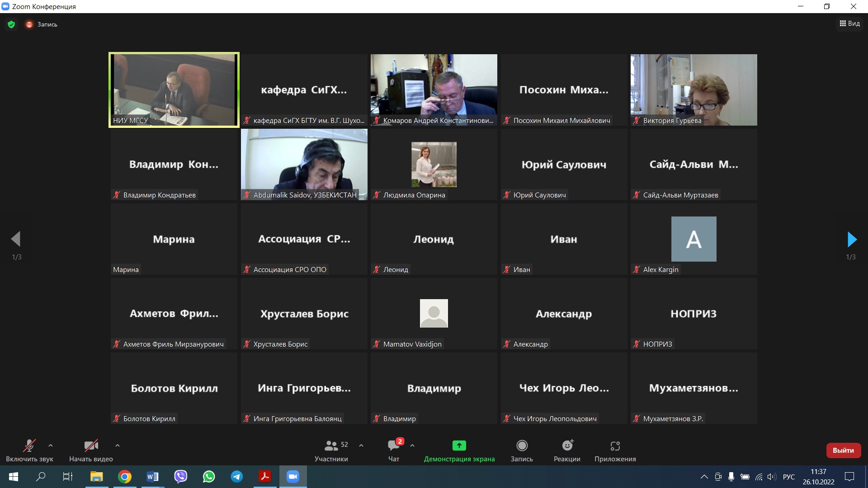Go to next page of participants

(852, 239)
